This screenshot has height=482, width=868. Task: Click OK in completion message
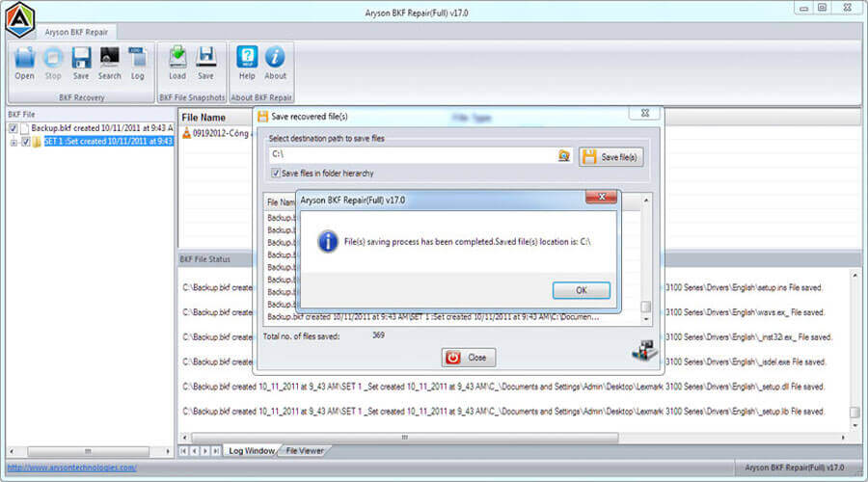pyautogui.click(x=582, y=290)
